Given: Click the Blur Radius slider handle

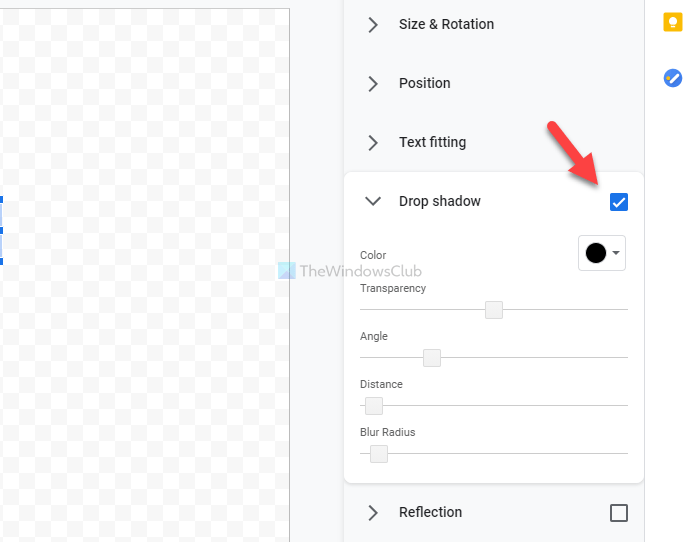Looking at the screenshot, I should pyautogui.click(x=379, y=454).
